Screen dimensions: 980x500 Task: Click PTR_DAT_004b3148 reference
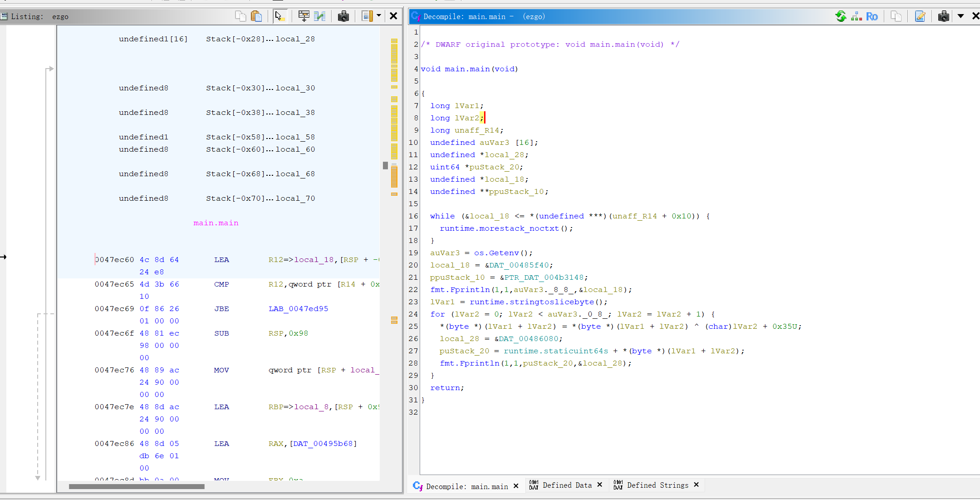544,277
